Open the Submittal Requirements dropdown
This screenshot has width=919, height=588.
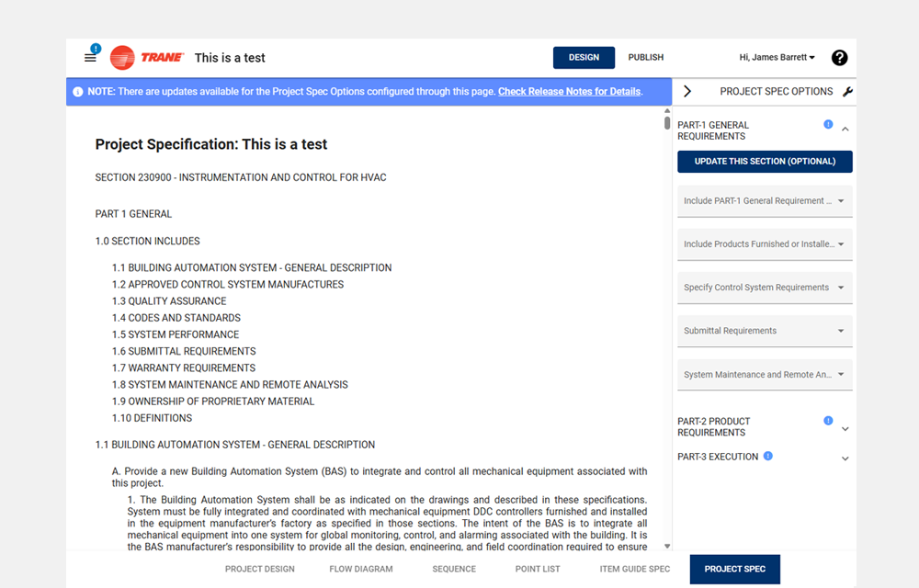tap(765, 331)
